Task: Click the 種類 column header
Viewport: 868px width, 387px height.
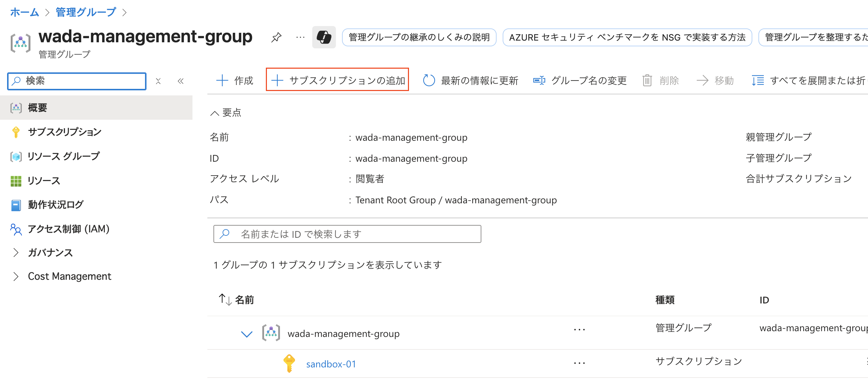Action: (x=665, y=300)
